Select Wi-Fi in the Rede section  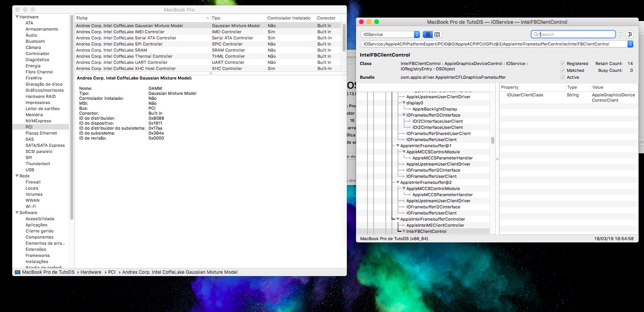tap(31, 206)
